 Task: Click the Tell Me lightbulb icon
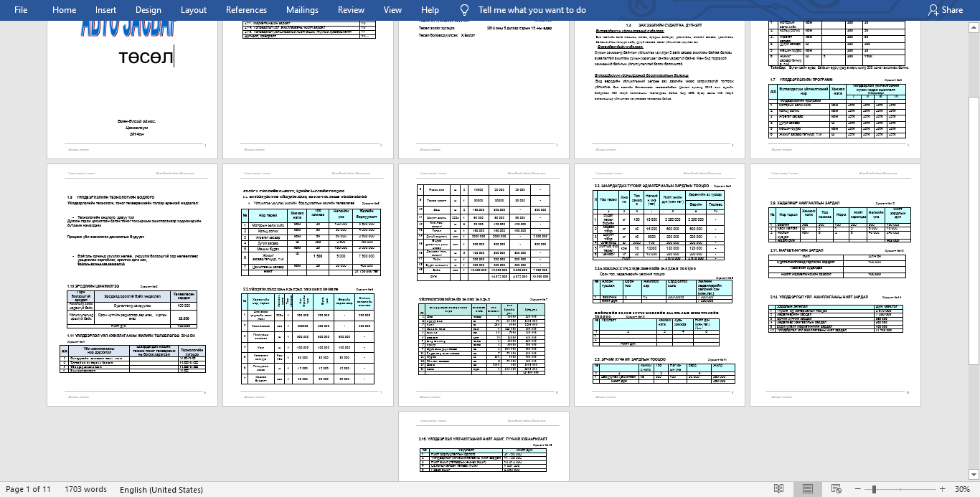pyautogui.click(x=464, y=10)
